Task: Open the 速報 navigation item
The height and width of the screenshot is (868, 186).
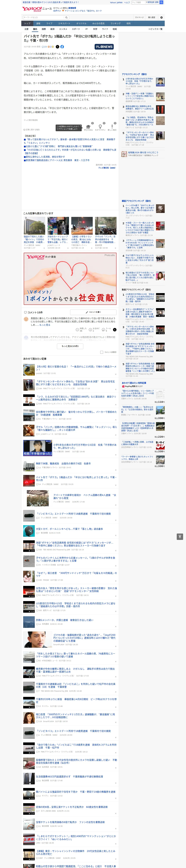Action: [x=38, y=24]
